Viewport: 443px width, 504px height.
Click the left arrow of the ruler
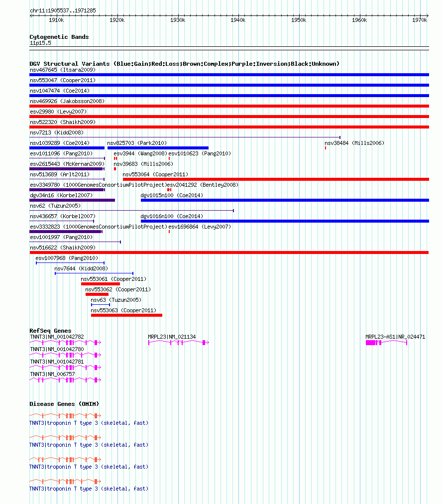point(31,15)
